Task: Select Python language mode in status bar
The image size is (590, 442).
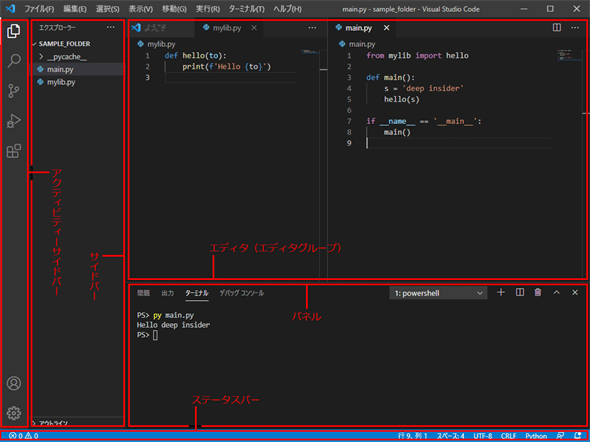Action: [x=536, y=436]
